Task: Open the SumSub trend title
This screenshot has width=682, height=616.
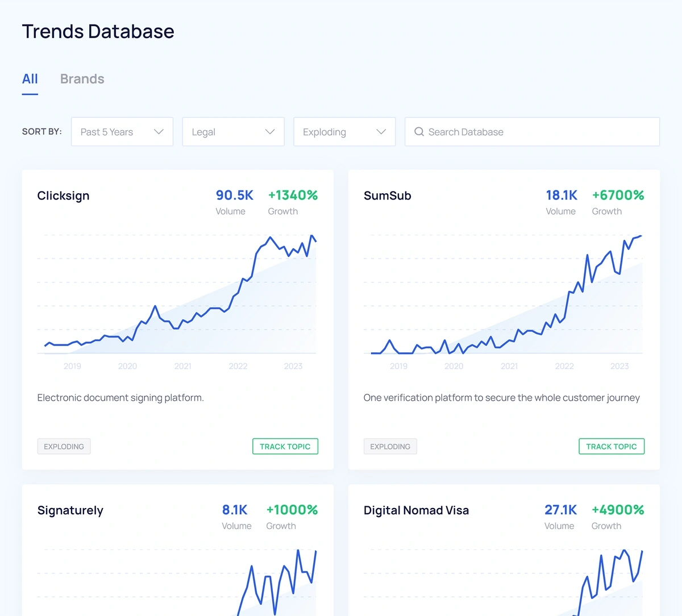Action: [x=387, y=196]
